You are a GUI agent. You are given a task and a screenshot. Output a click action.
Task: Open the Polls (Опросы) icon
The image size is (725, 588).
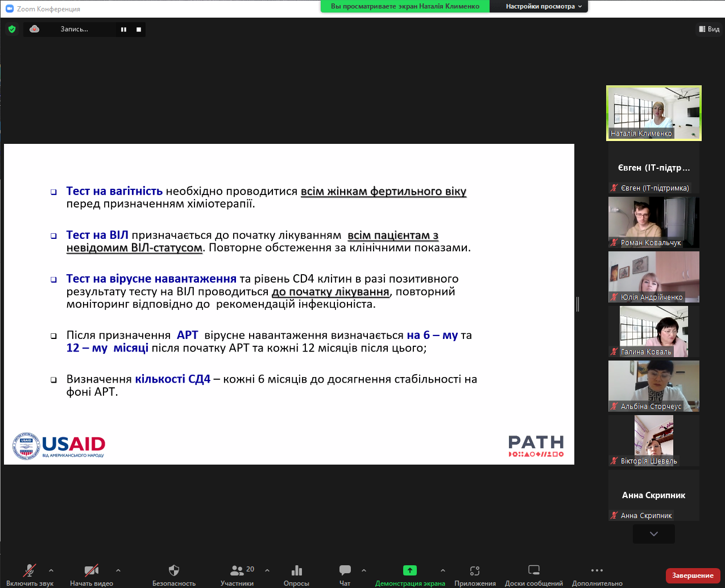[x=296, y=570]
